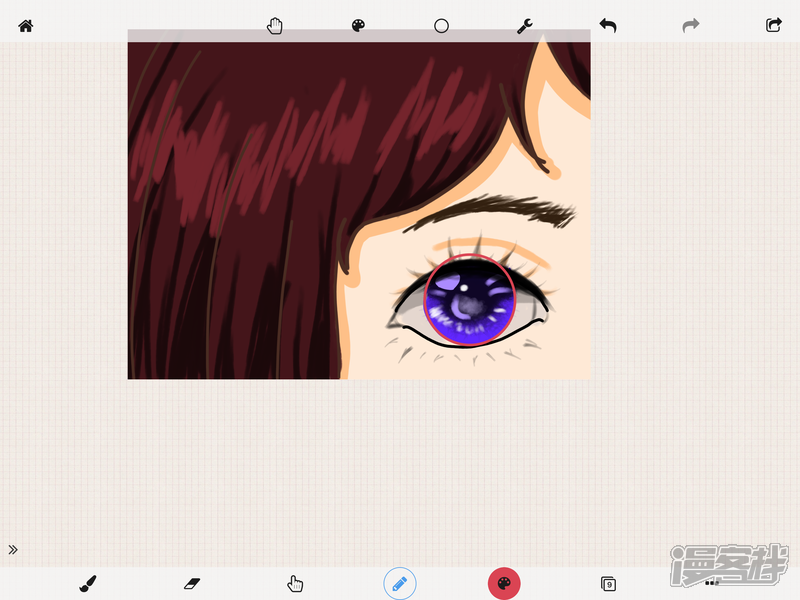Viewport: 800px width, 600px height.
Task: Open the layers panel showing 9
Action: 608,584
